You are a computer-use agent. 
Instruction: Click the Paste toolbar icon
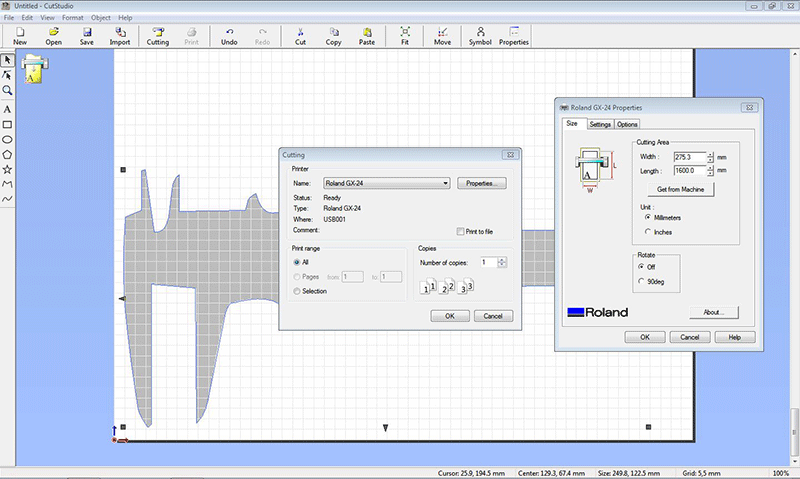tap(367, 36)
